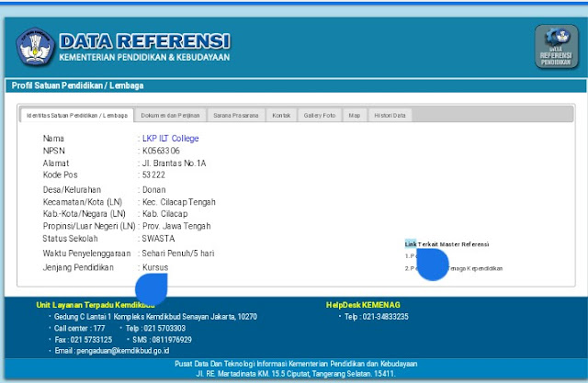Select the Kab. Cilacap value
588x383 pixels.
point(165,214)
